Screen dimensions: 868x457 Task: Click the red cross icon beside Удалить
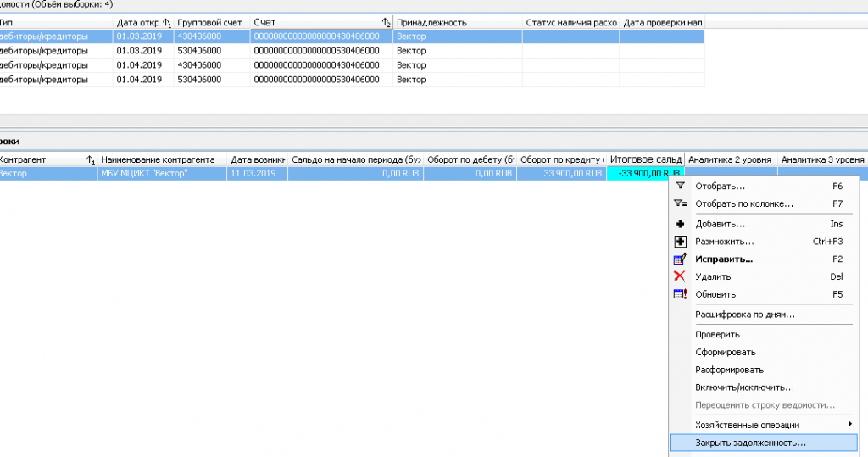click(679, 276)
